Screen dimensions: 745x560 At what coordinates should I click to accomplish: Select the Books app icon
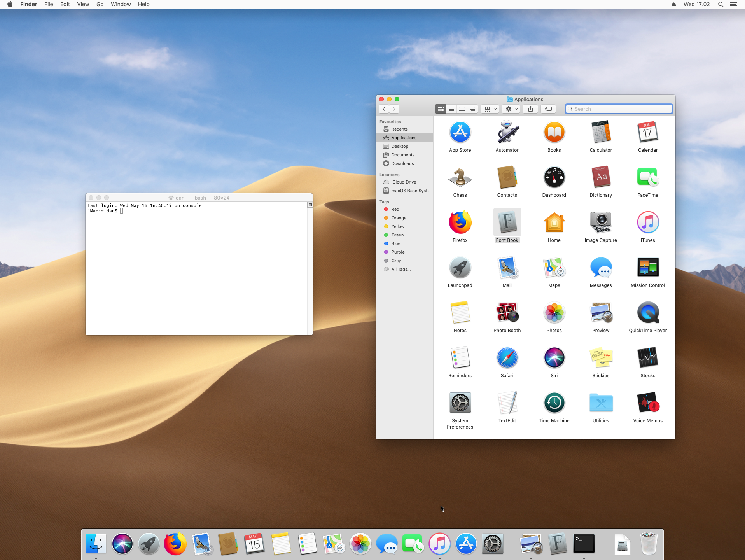pyautogui.click(x=554, y=133)
